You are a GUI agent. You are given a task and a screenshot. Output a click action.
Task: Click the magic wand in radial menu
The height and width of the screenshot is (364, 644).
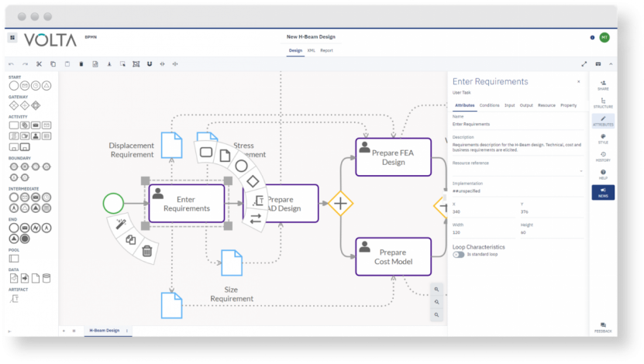[120, 224]
